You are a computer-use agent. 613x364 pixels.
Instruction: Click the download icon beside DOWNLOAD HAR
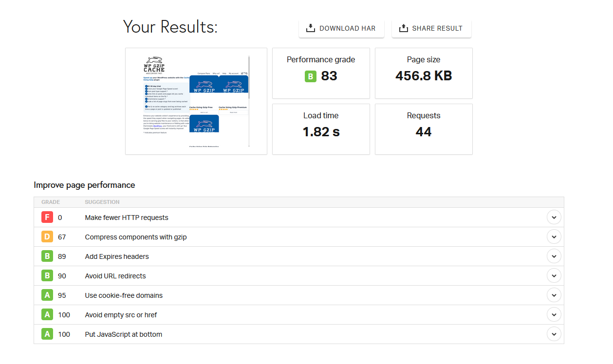pos(310,28)
